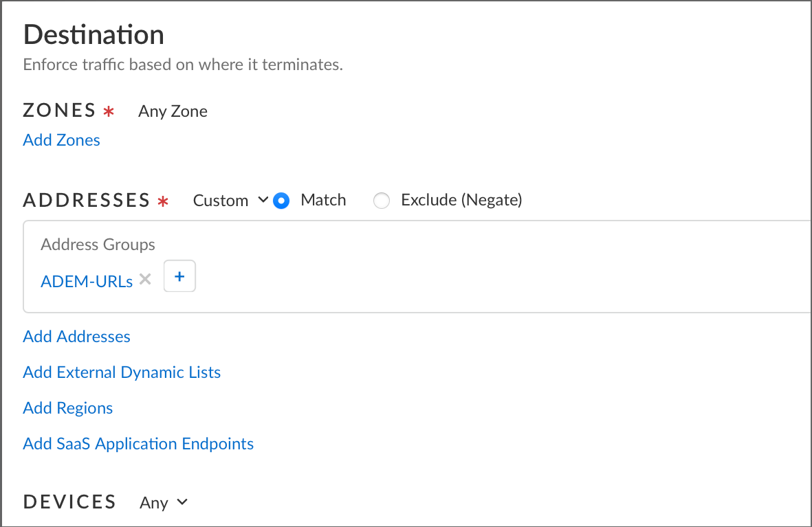The height and width of the screenshot is (527, 812).
Task: Click the Add Zones link
Action: click(x=61, y=140)
